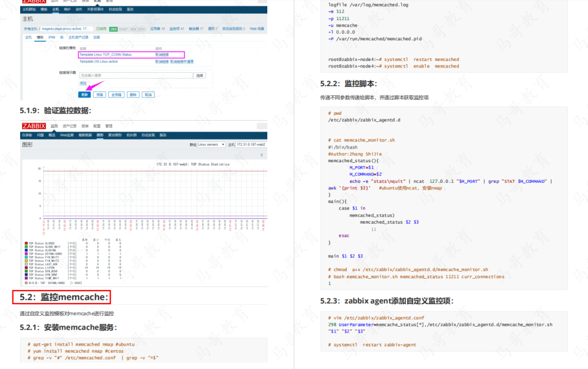Select the 仪表板 submenu item
Image resolution: width=588 pixels, height=369 pixels.
click(x=27, y=135)
